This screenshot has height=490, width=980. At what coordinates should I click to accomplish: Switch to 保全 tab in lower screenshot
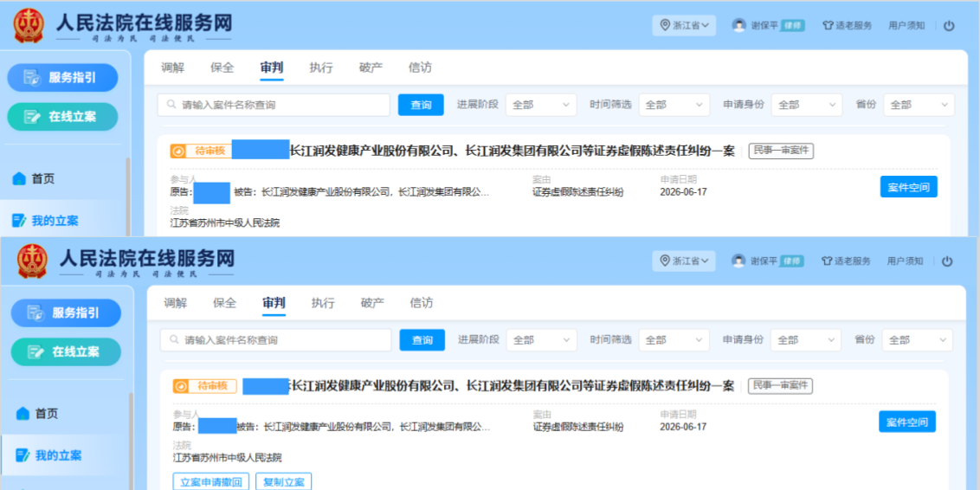[x=224, y=304]
